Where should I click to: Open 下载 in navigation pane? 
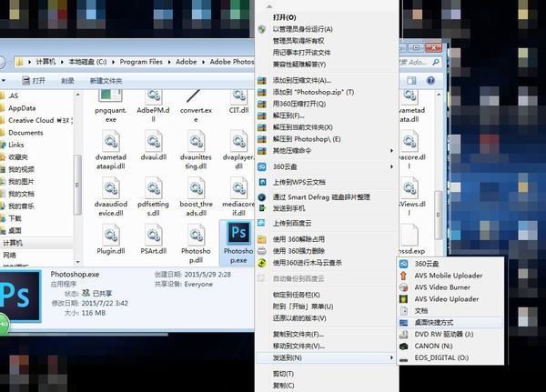coord(15,218)
